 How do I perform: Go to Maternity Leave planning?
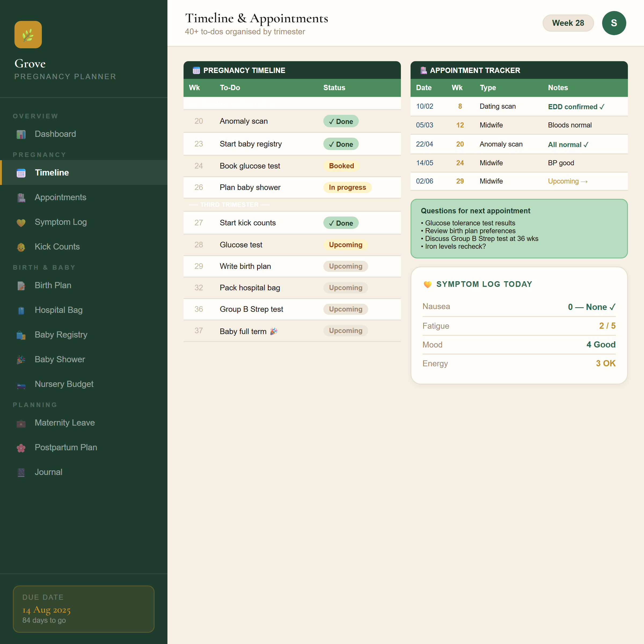click(84, 423)
